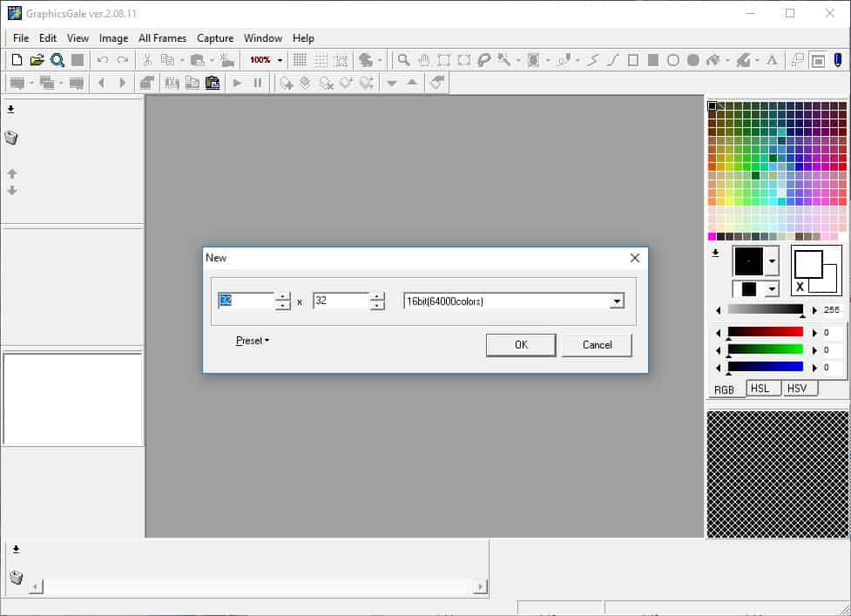The height and width of the screenshot is (616, 851).
Task: Close the New dialog with X
Action: pos(635,258)
